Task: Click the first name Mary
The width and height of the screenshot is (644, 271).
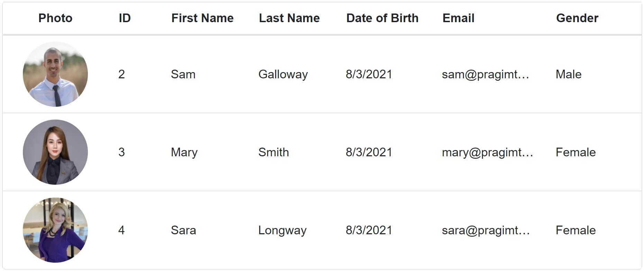Action: coord(184,152)
